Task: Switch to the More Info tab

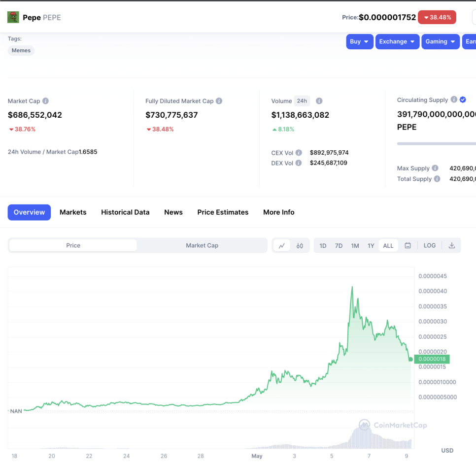Action: pos(279,212)
